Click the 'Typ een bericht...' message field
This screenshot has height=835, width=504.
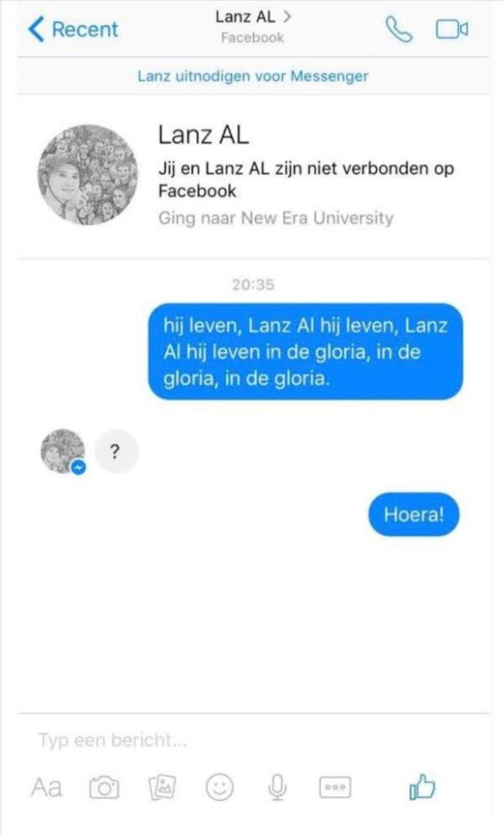[252, 740]
